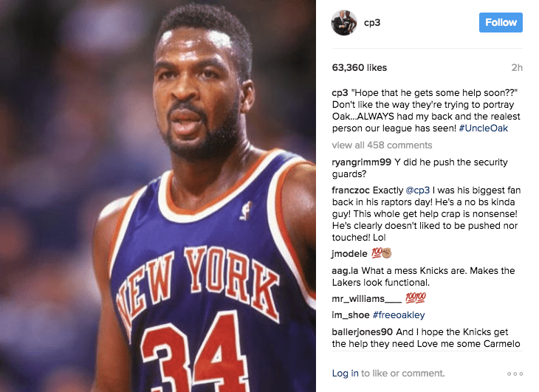Click the Log in link
The height and width of the screenshot is (392, 539).
pyautogui.click(x=345, y=373)
